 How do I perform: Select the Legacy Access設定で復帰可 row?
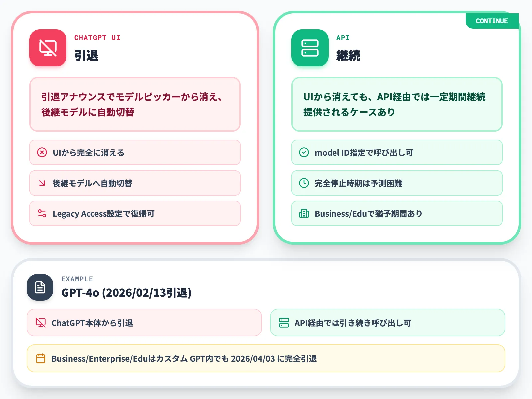[x=135, y=213]
